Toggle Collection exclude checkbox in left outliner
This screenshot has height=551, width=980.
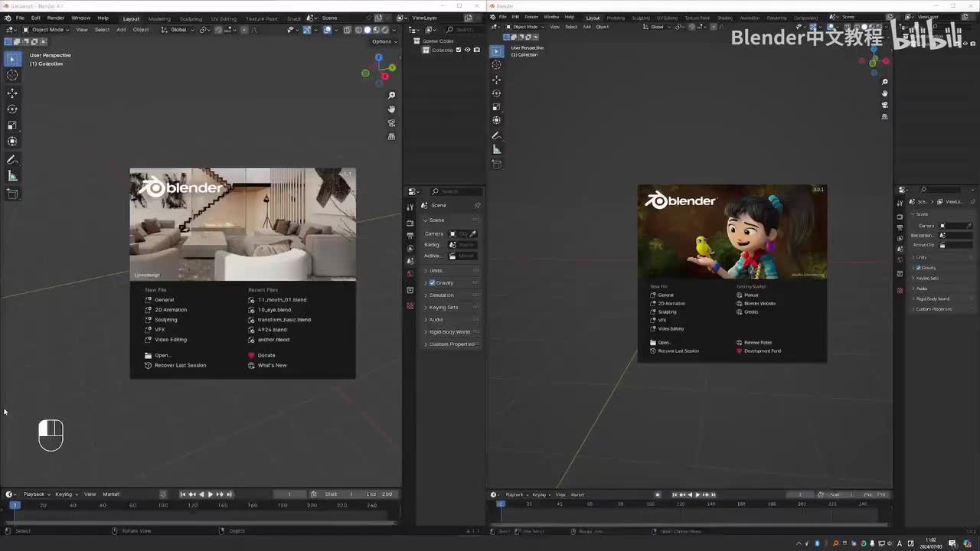point(459,51)
